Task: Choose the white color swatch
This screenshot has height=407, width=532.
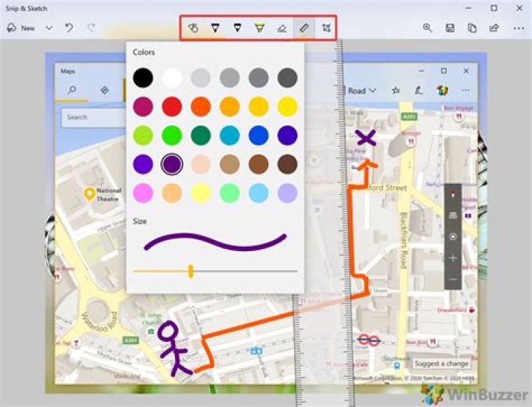Action: coord(171,78)
